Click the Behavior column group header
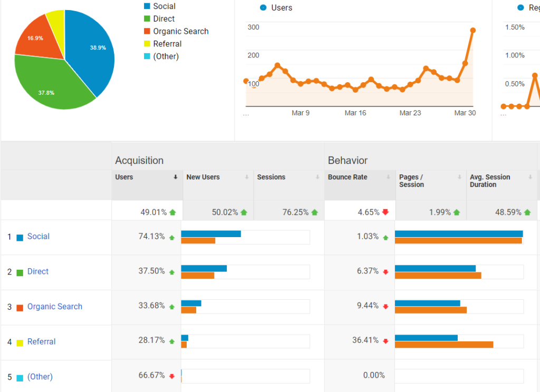 tap(348, 161)
